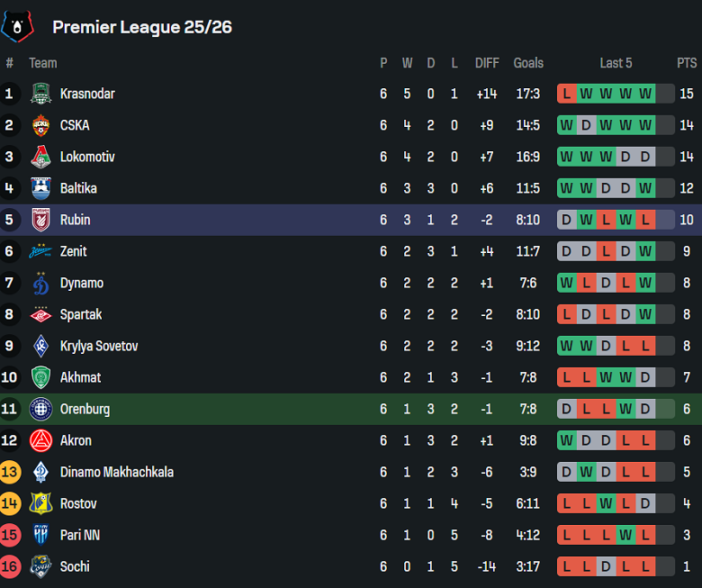Click the Krasnodar club crest

point(40,94)
